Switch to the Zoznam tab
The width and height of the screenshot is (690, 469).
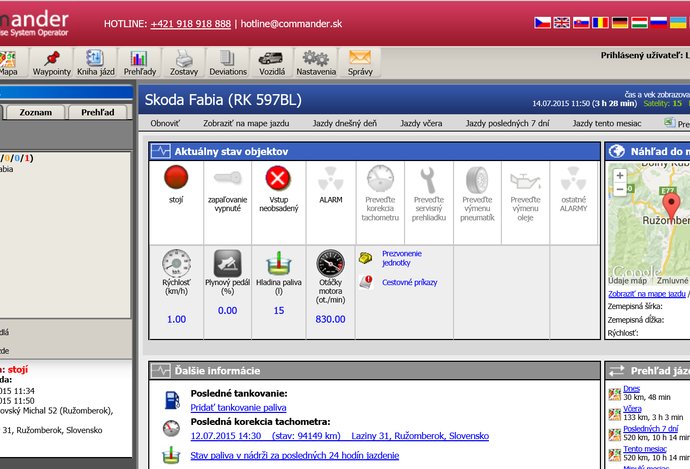click(36, 112)
